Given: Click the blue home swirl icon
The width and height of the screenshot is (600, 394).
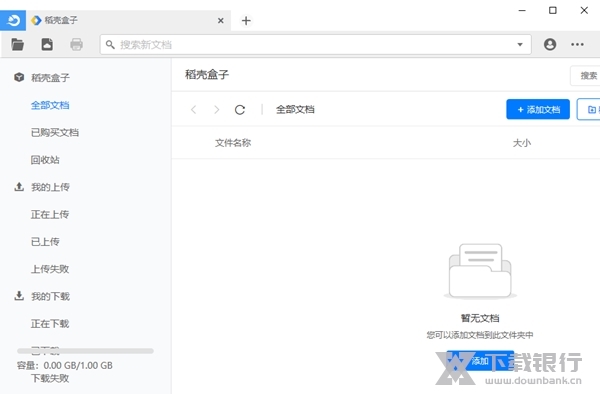Looking at the screenshot, I should point(13,20).
